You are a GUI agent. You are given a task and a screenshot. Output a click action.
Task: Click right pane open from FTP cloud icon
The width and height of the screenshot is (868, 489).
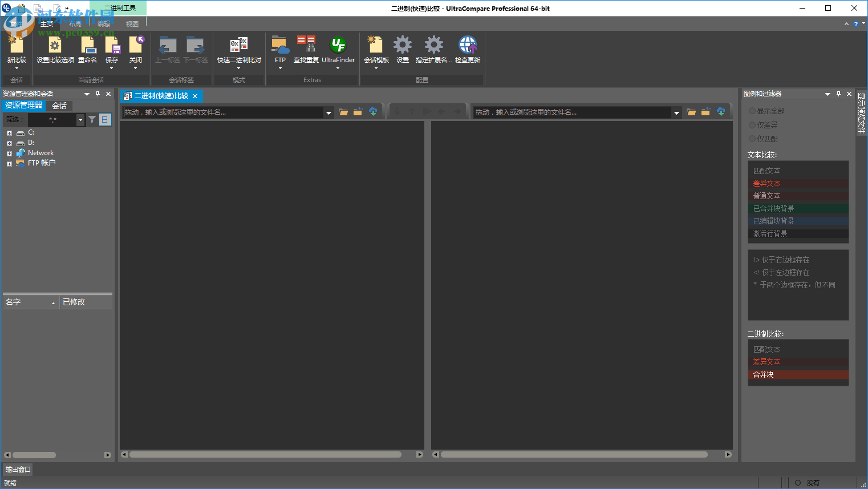pos(721,112)
